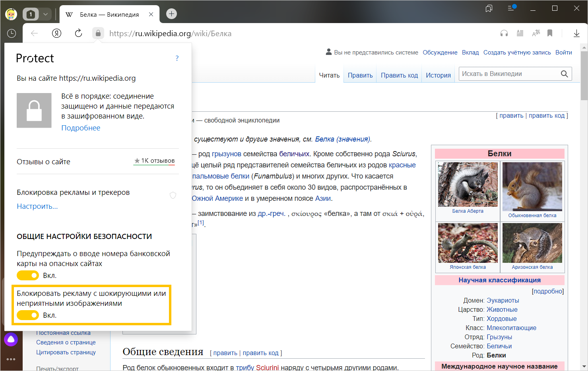The image size is (588, 371).
Task: Toggle bank card number warning switch
Action: pos(28,275)
